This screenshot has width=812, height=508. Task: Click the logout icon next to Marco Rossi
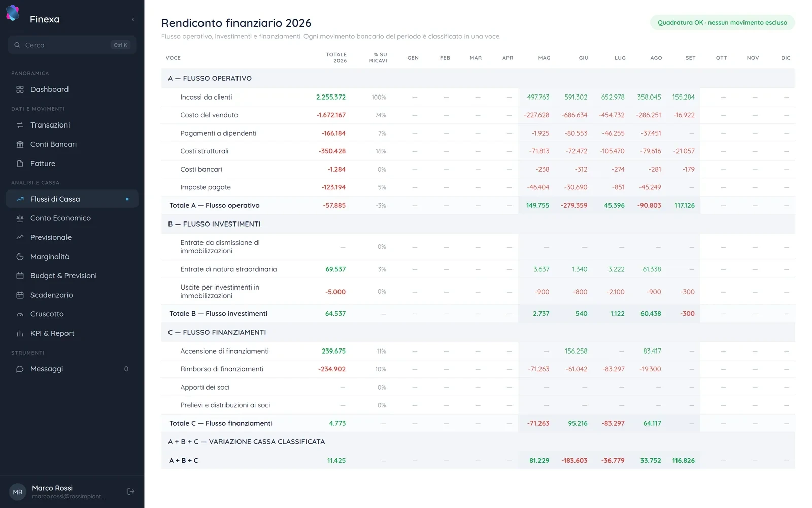point(131,491)
